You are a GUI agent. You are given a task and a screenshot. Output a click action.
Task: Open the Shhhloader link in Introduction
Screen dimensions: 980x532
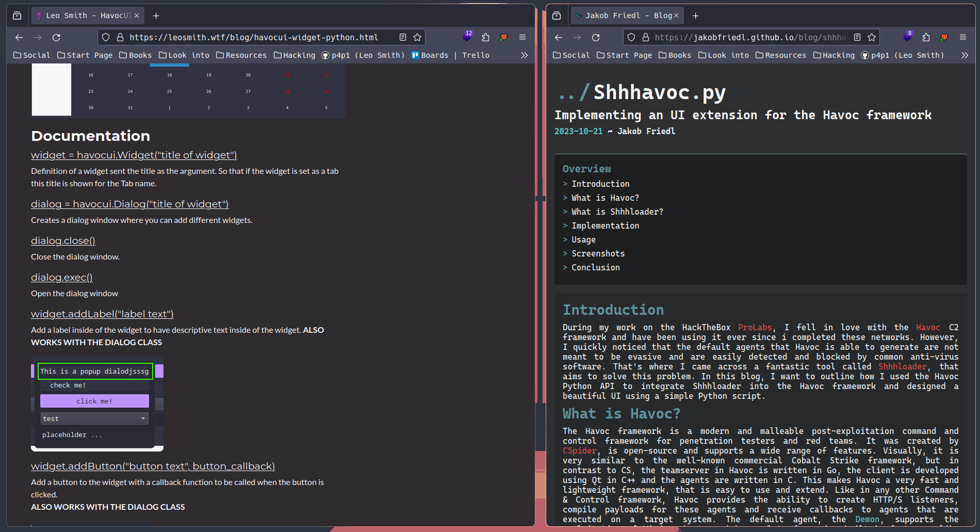[x=902, y=366]
